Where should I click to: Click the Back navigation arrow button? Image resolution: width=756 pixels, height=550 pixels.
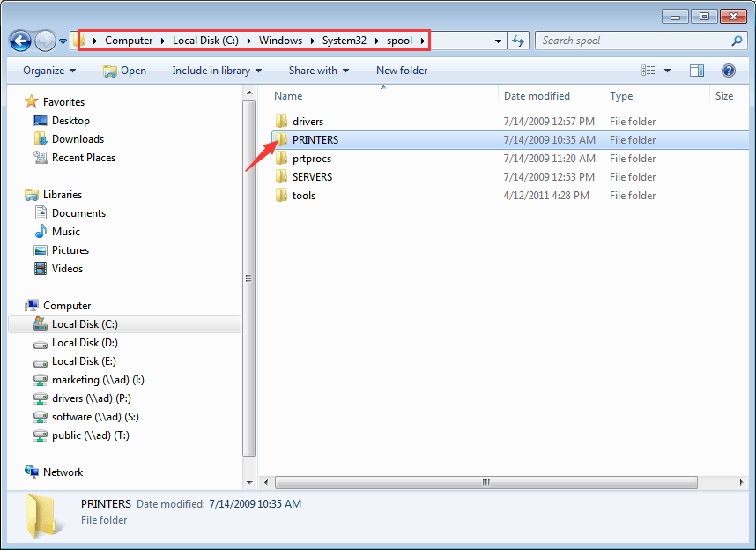pyautogui.click(x=21, y=41)
